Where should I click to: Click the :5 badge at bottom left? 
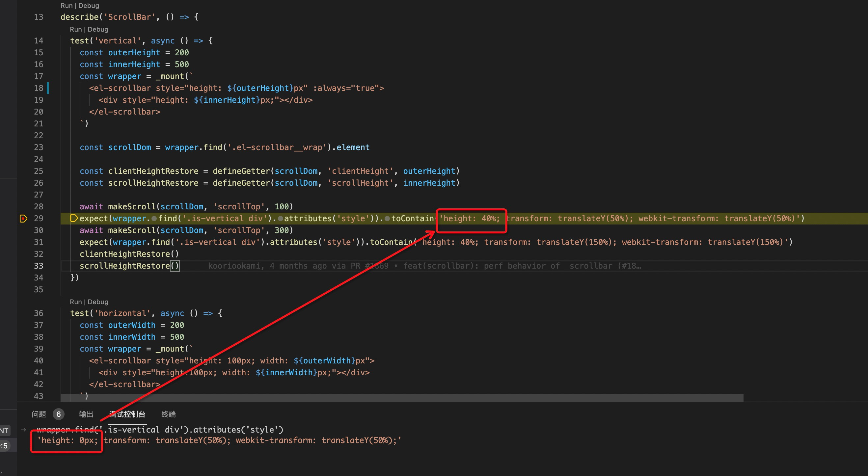[4, 445]
